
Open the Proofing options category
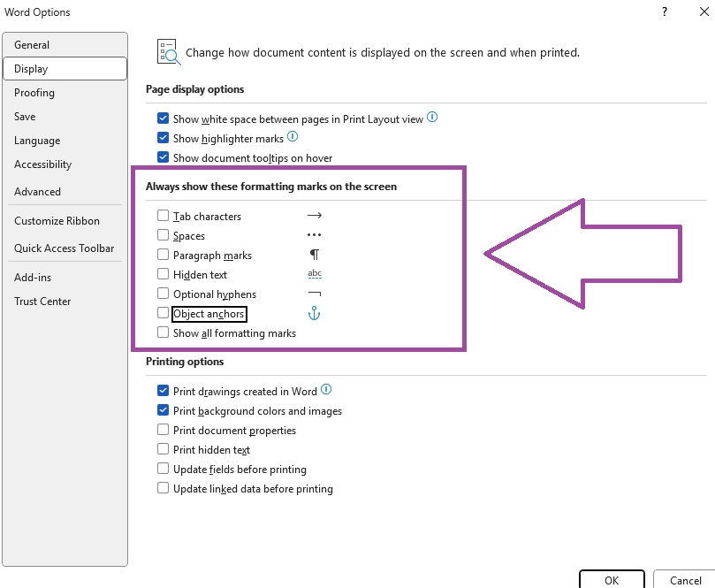65,93
